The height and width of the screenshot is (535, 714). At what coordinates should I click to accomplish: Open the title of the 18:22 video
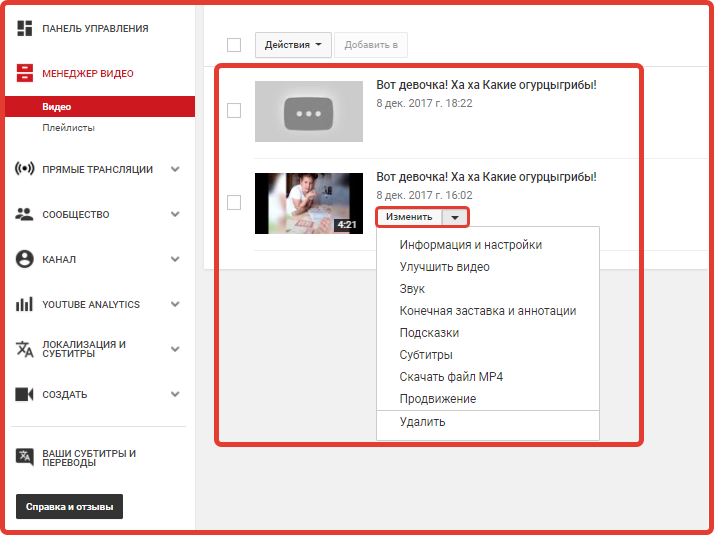point(486,85)
